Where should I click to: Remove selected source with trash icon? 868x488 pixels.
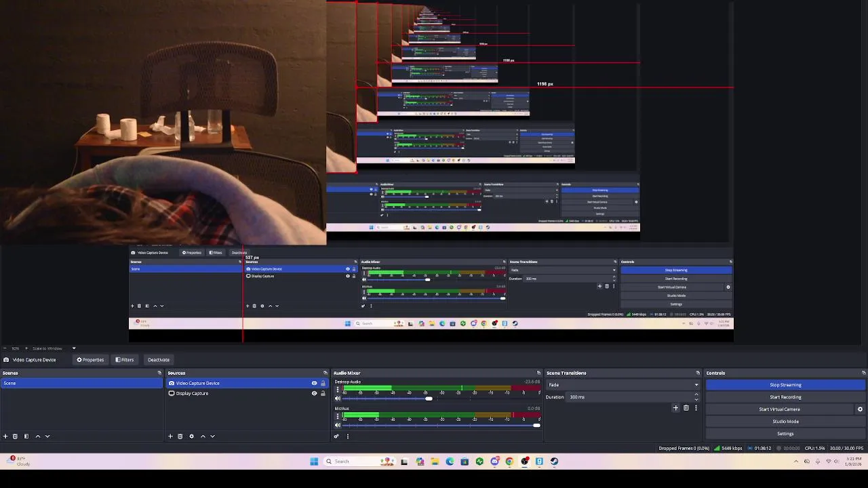point(180,436)
